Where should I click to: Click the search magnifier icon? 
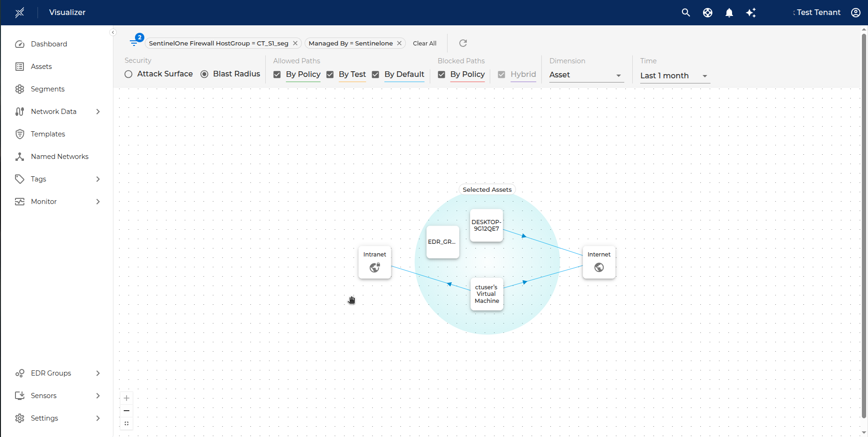tap(686, 13)
